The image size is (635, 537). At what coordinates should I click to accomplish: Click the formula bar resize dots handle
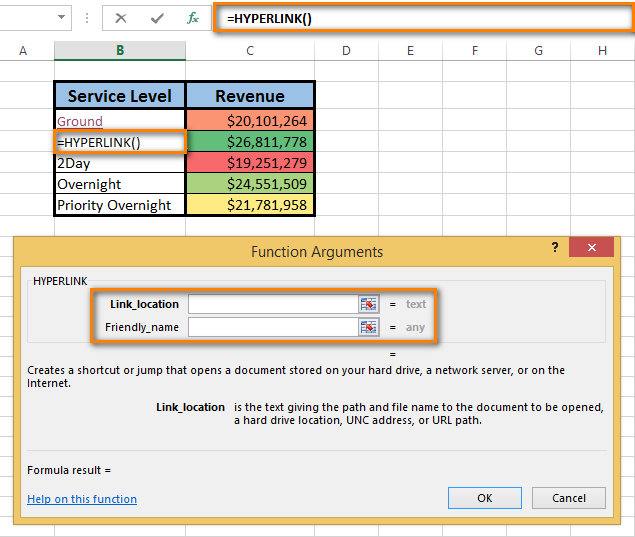(x=87, y=18)
